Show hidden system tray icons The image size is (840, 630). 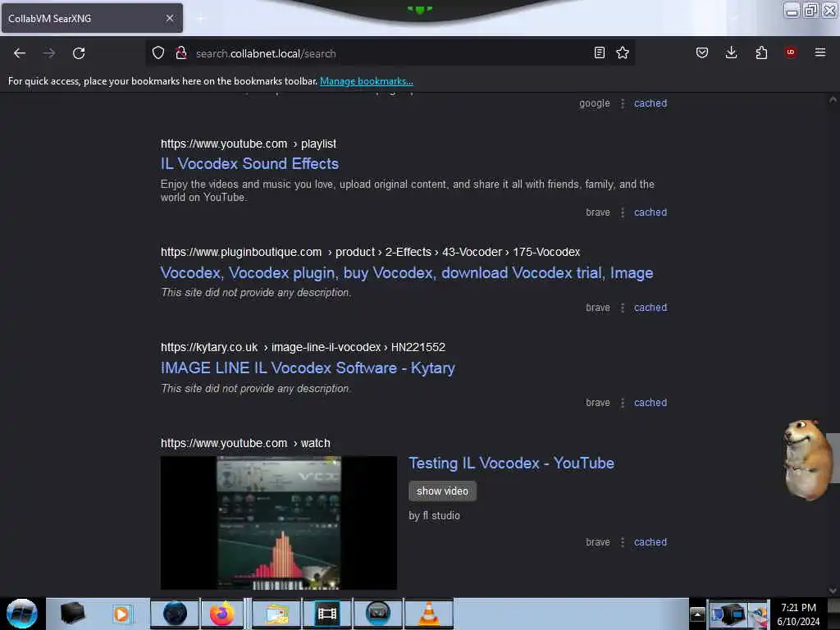click(x=697, y=614)
